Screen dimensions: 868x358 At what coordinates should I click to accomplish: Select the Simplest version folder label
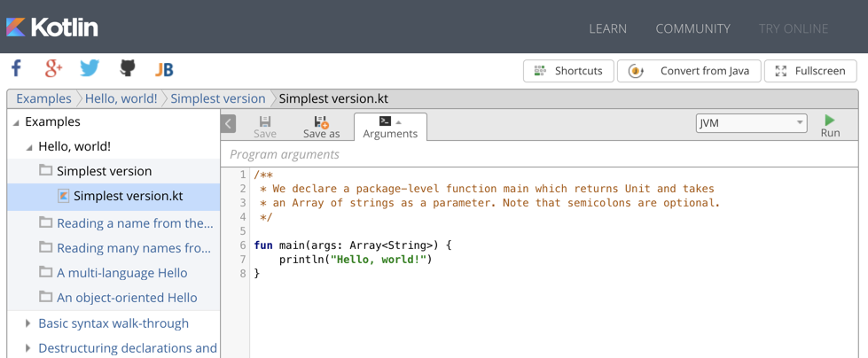(104, 172)
